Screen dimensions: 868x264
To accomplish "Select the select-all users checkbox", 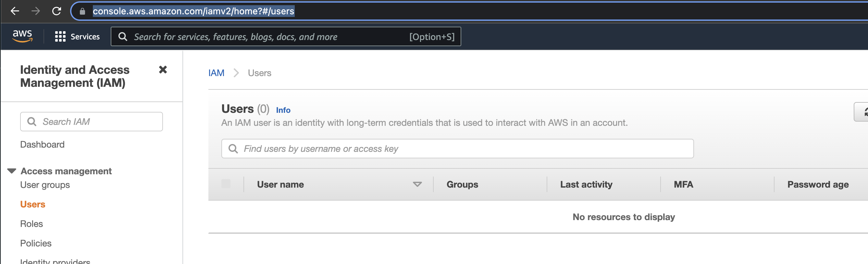I will click(227, 184).
